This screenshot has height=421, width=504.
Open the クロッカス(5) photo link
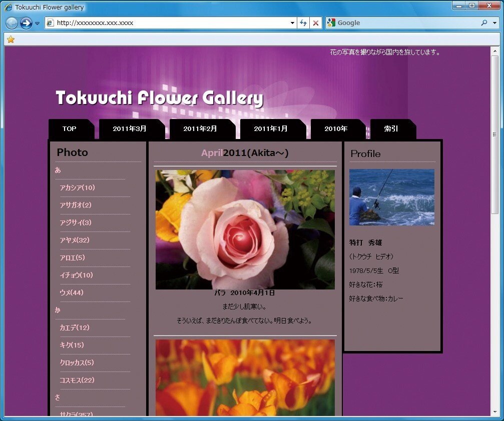tap(77, 362)
